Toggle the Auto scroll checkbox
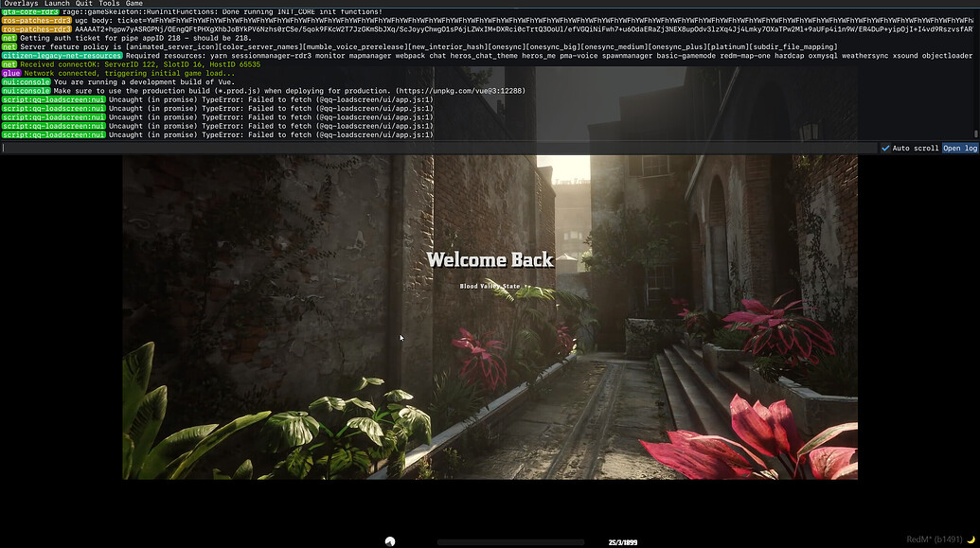The width and height of the screenshot is (980, 548). (886, 148)
